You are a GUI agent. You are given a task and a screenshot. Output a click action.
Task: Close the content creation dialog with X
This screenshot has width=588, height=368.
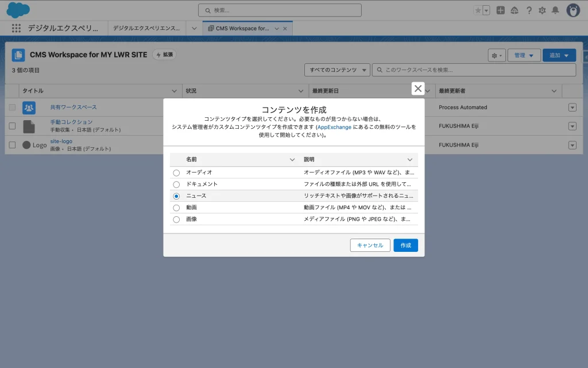418,89
